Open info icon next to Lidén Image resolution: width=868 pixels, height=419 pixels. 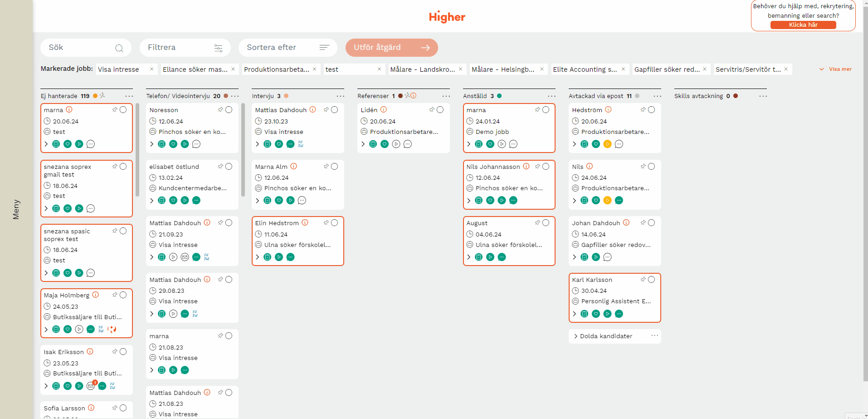[x=384, y=109]
